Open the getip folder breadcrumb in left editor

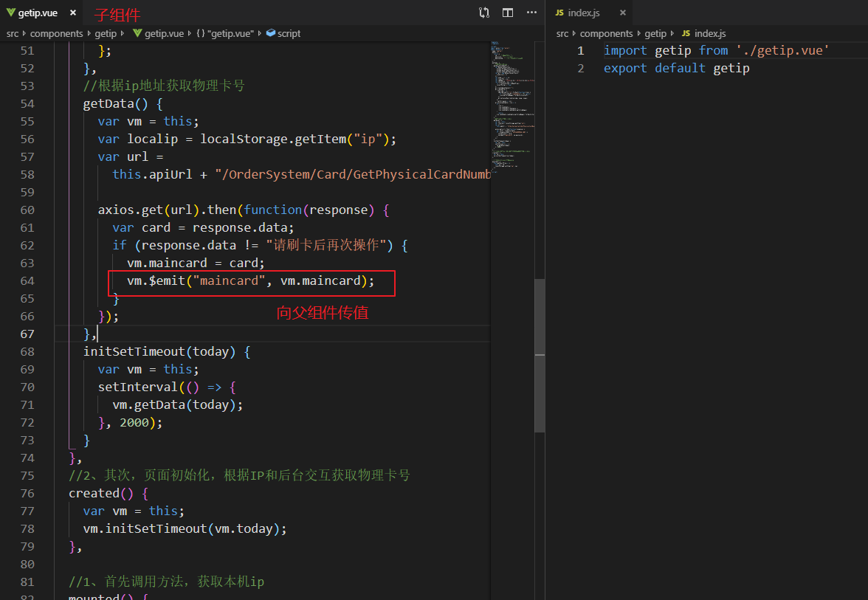coord(106,33)
